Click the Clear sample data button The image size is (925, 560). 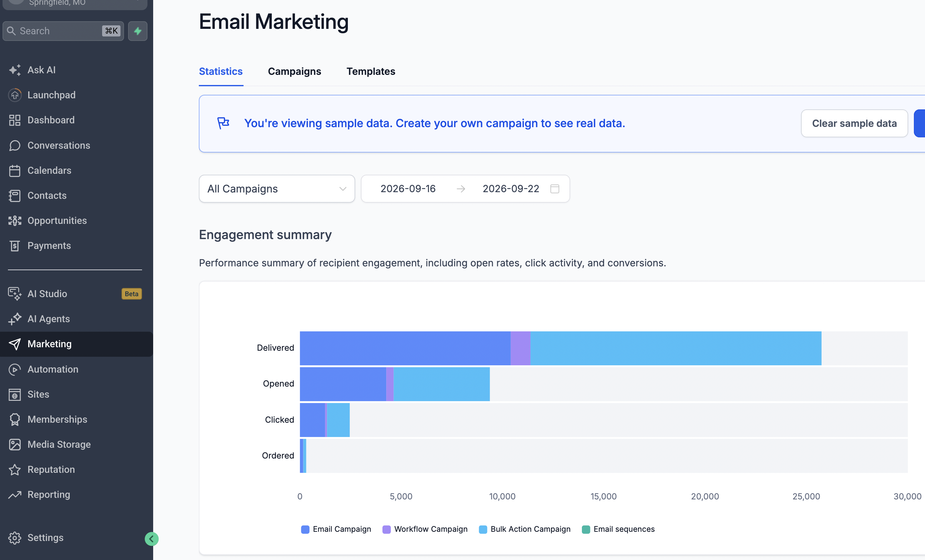pyautogui.click(x=854, y=123)
